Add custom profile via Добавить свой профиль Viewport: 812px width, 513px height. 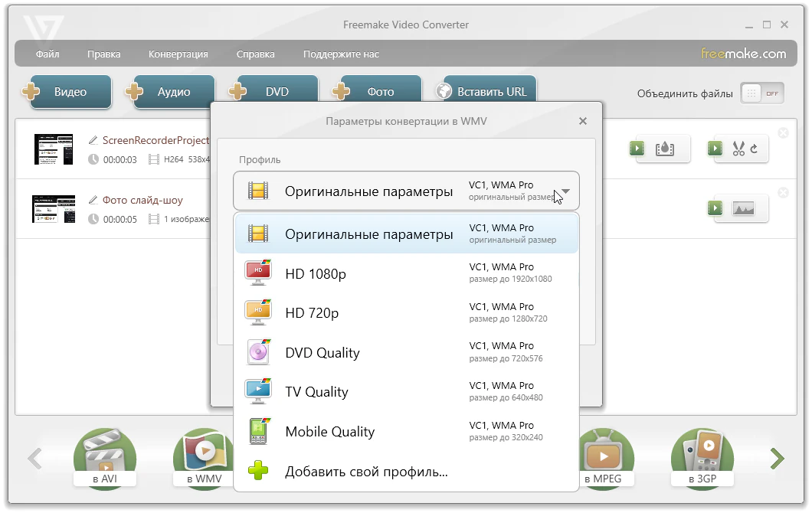(x=366, y=472)
